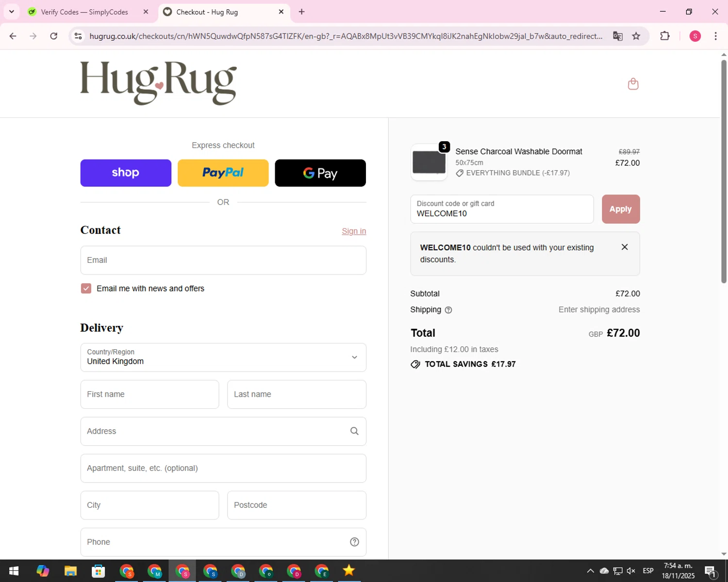Open the yellow star taskbar app
This screenshot has height=582, width=728.
point(348,571)
